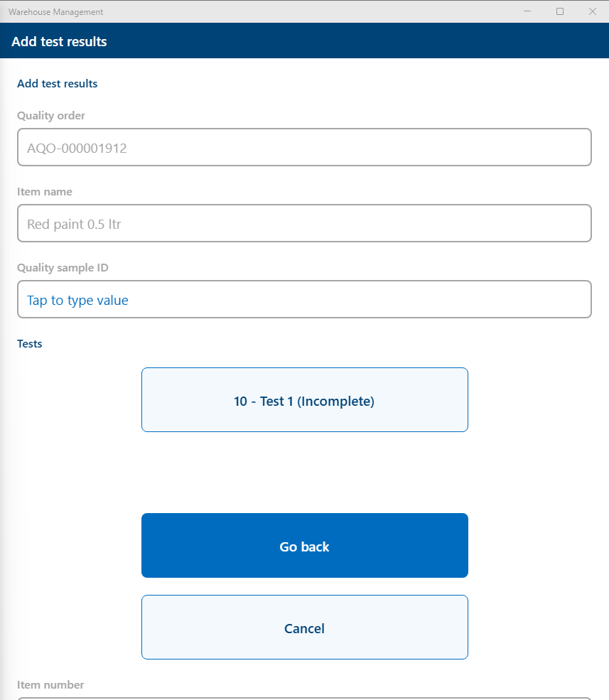This screenshot has height=700, width=609.
Task: Select the Item name field with Red paint
Action: click(304, 224)
